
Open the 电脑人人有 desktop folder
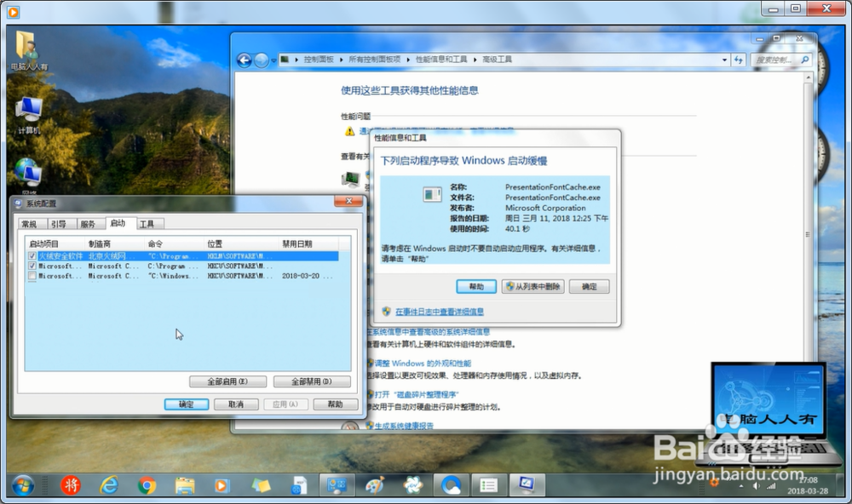tap(29, 50)
